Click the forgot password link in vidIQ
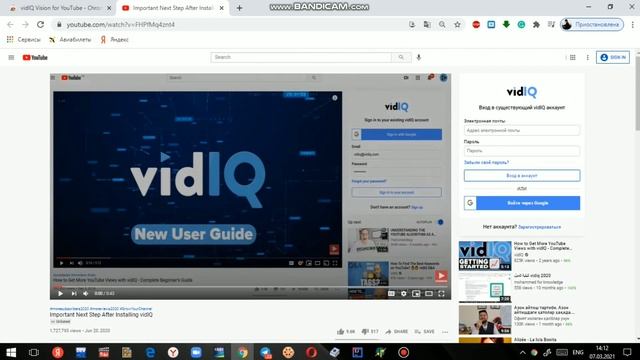Screen dimensions: 640x360 (486, 162)
